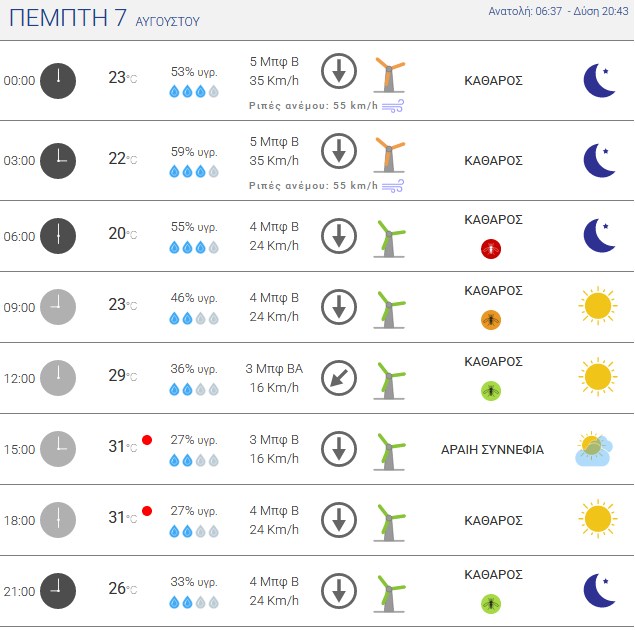Viewport: 635px width, 630px height.
Task: Click the sunrise and sunset times text
Action: [558, 11]
